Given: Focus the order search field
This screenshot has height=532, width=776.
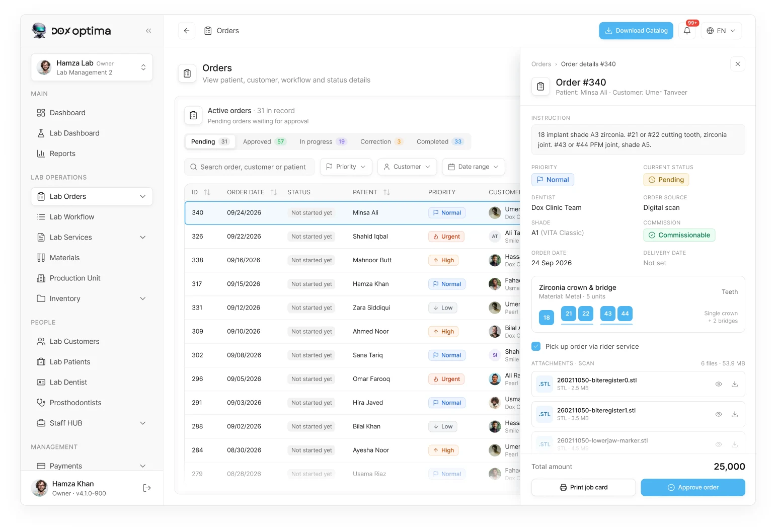Looking at the screenshot, I should click(250, 167).
